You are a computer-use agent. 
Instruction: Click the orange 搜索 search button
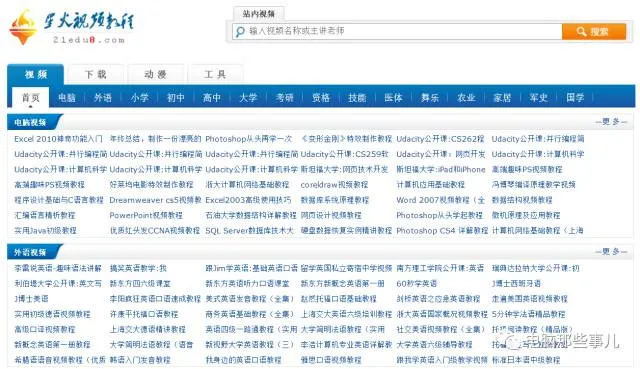pos(594,31)
